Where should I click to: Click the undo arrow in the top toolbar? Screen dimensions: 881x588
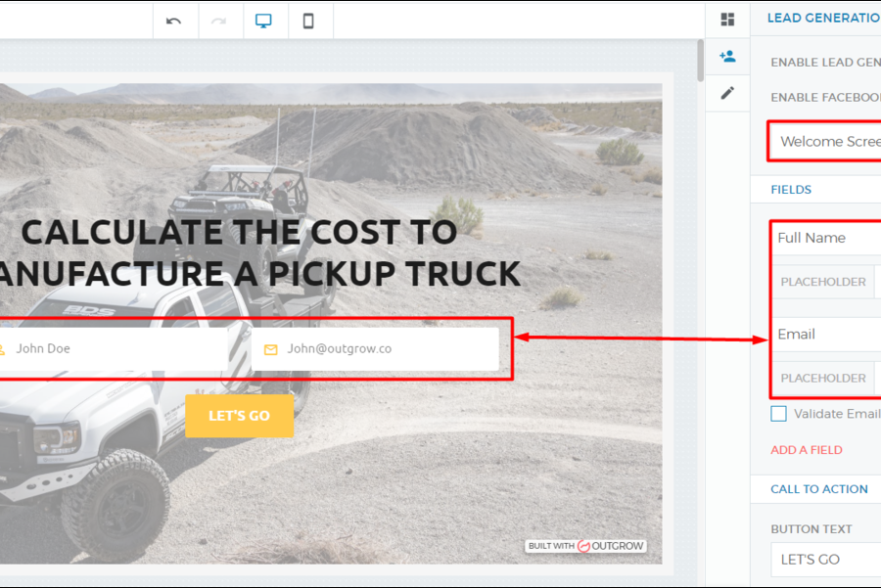[174, 21]
